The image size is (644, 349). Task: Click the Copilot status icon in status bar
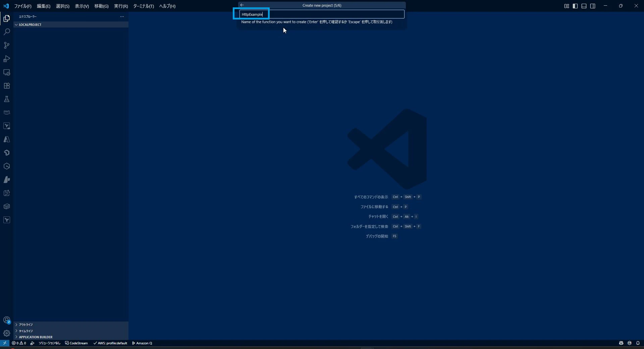(x=621, y=343)
